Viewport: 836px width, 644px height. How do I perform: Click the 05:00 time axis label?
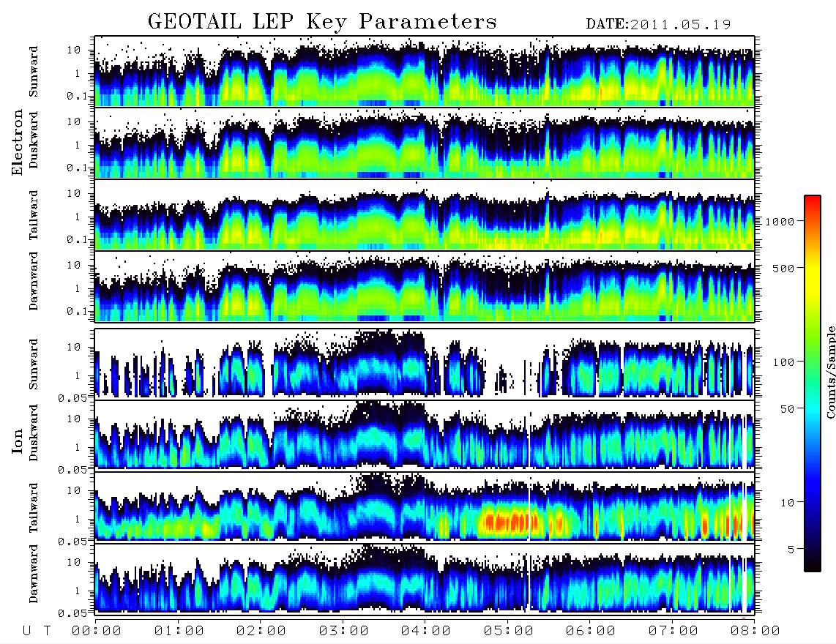(508, 632)
